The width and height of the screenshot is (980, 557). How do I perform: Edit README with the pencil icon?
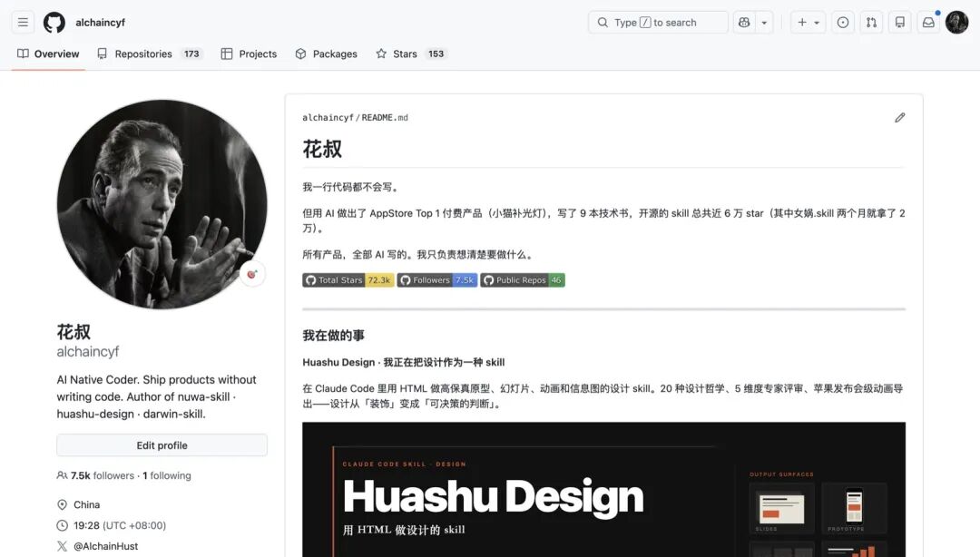coord(899,118)
